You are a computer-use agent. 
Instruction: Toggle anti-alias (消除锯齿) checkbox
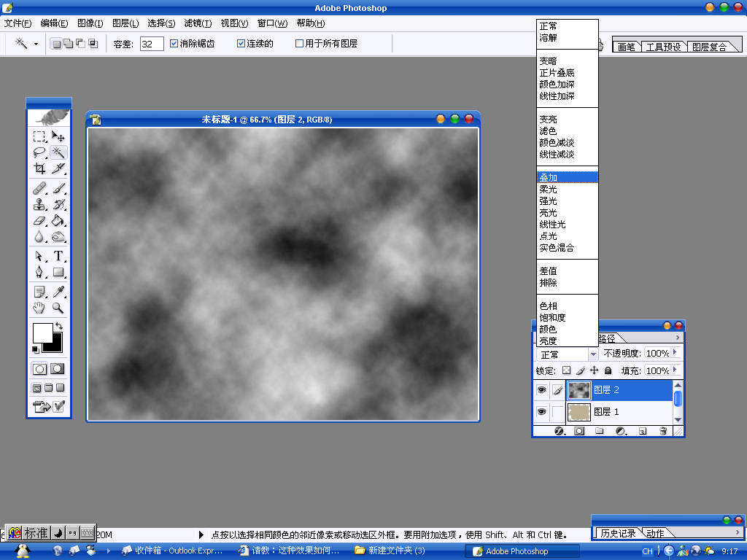coord(174,43)
